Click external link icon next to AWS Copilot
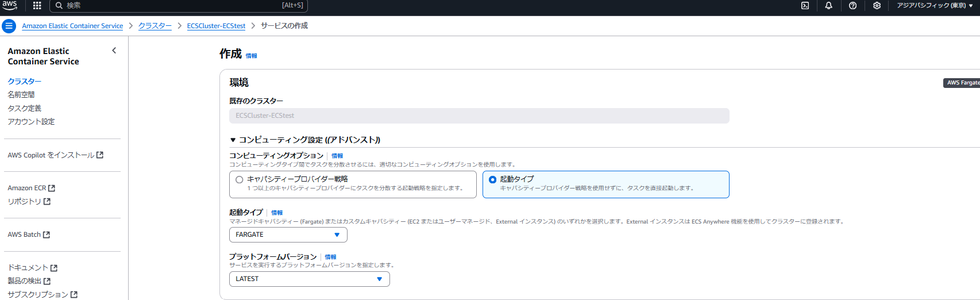Screen dimensions: 980x300 tap(100, 155)
